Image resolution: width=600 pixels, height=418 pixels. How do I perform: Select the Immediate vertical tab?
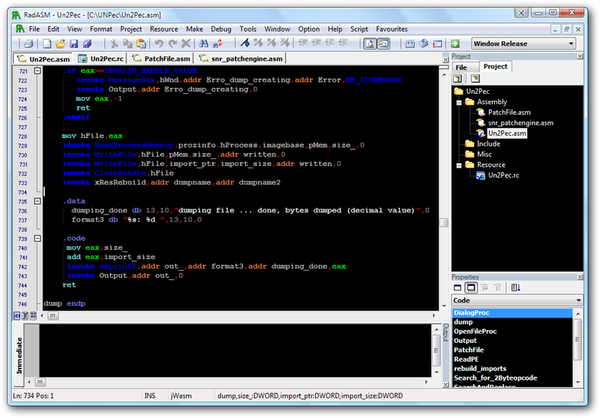coord(19,356)
